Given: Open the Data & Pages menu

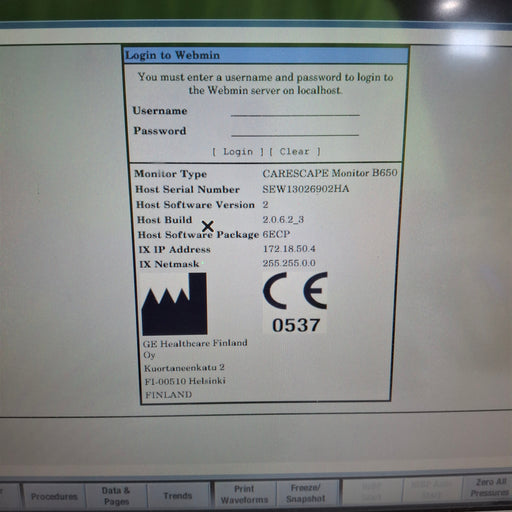Looking at the screenshot, I should click(x=116, y=496).
